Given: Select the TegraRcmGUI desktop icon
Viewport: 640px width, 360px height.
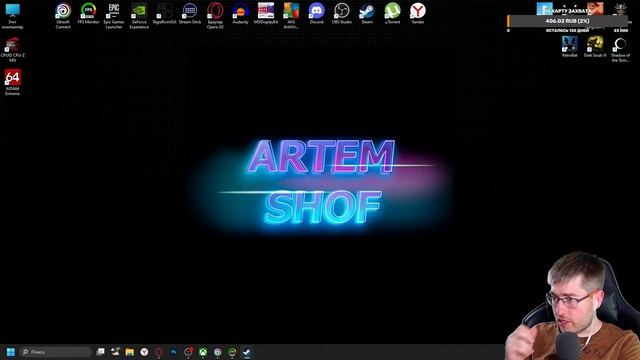Looking at the screenshot, I should (x=164, y=13).
